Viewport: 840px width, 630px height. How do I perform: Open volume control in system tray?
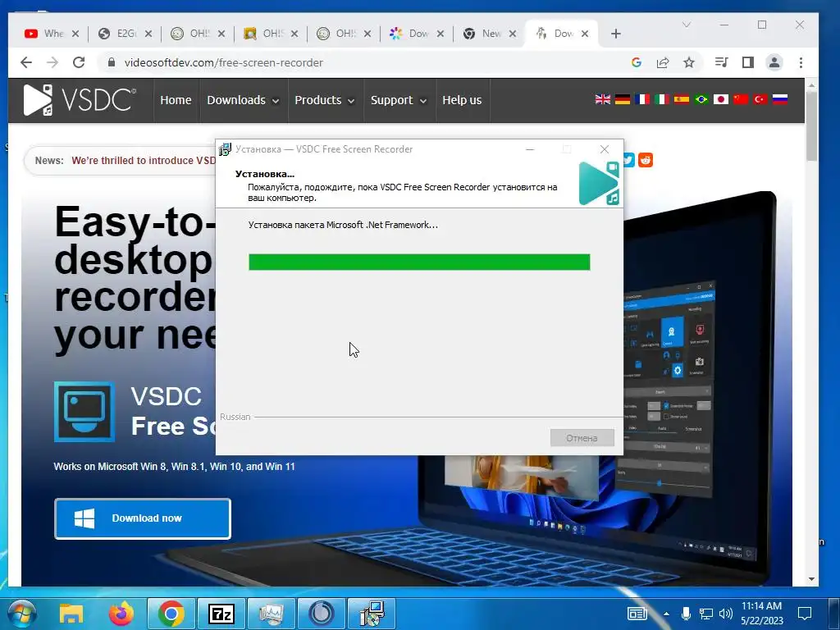pos(726,614)
